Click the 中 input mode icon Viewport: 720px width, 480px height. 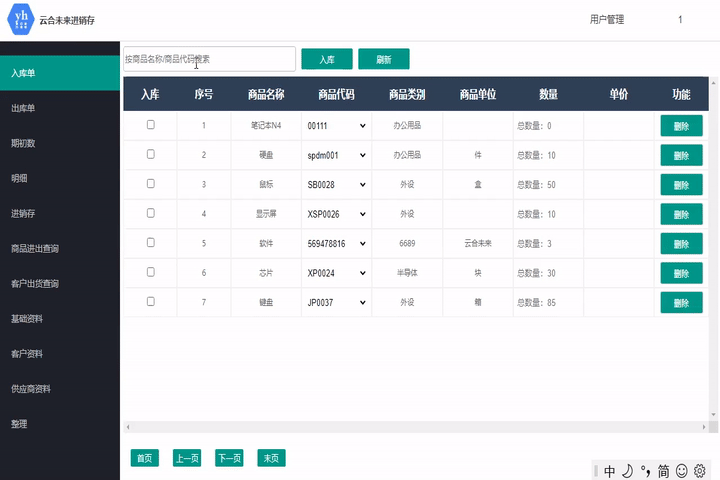coord(610,471)
